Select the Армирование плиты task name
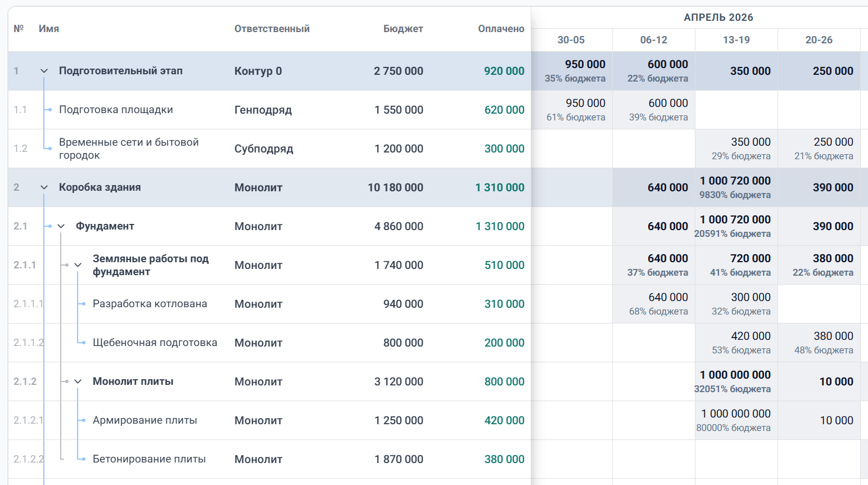The height and width of the screenshot is (485, 868). click(x=145, y=420)
